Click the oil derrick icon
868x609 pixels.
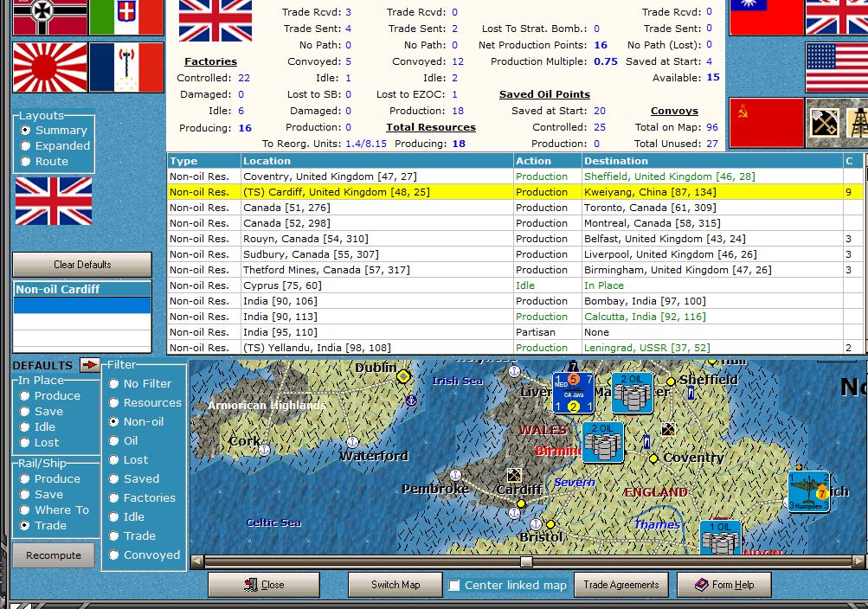[x=858, y=122]
